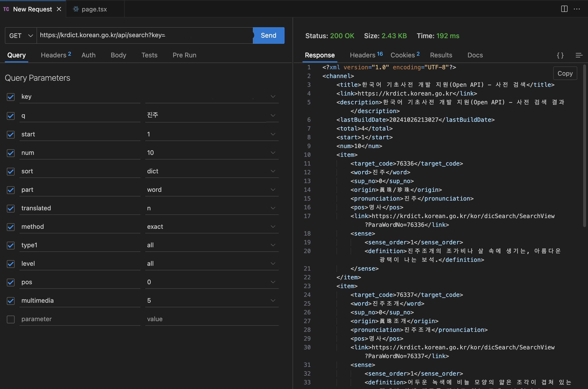Image resolution: width=588 pixels, height=389 pixels.
Task: Open the more actions ellipsis menu
Action: (577, 9)
